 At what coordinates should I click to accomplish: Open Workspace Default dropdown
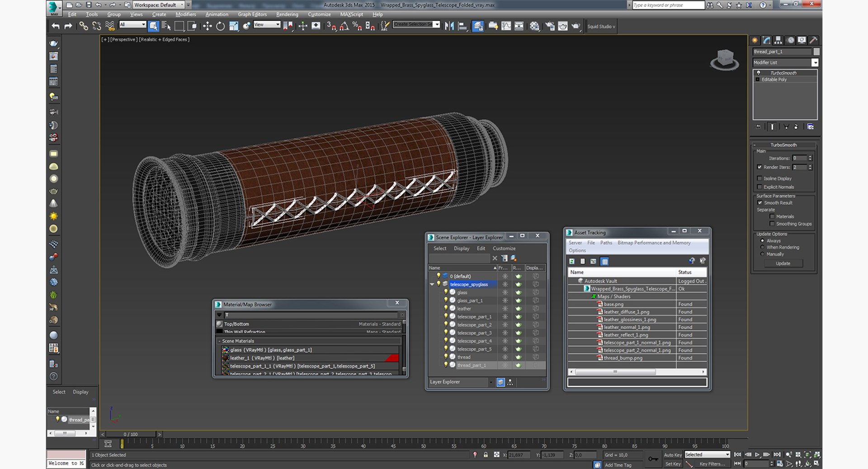(x=159, y=5)
